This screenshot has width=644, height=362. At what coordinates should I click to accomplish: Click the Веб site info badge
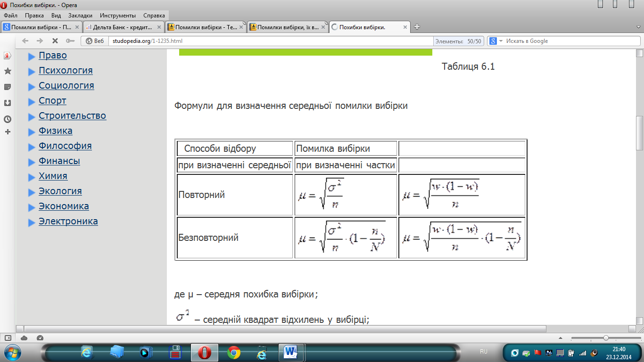tap(94, 41)
